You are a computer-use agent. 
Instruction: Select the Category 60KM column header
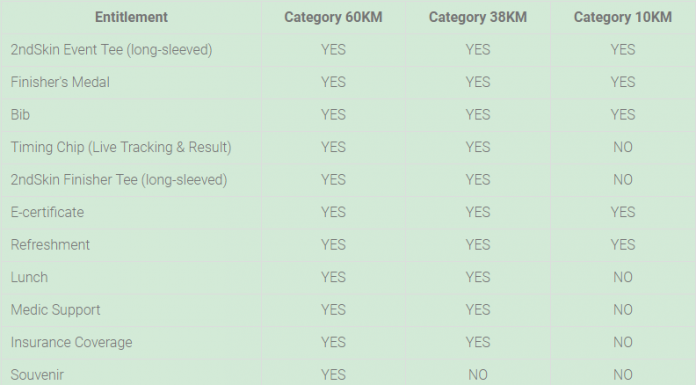tap(333, 17)
